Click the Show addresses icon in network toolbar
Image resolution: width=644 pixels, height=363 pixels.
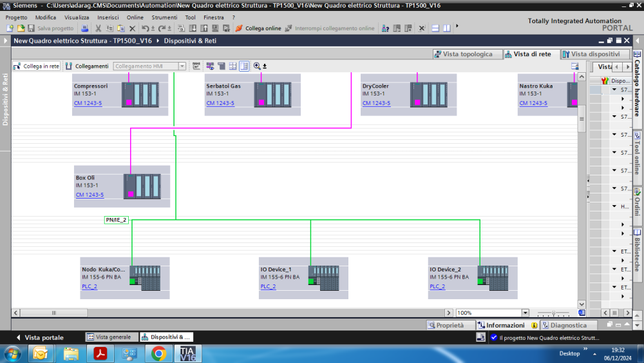[x=210, y=66]
